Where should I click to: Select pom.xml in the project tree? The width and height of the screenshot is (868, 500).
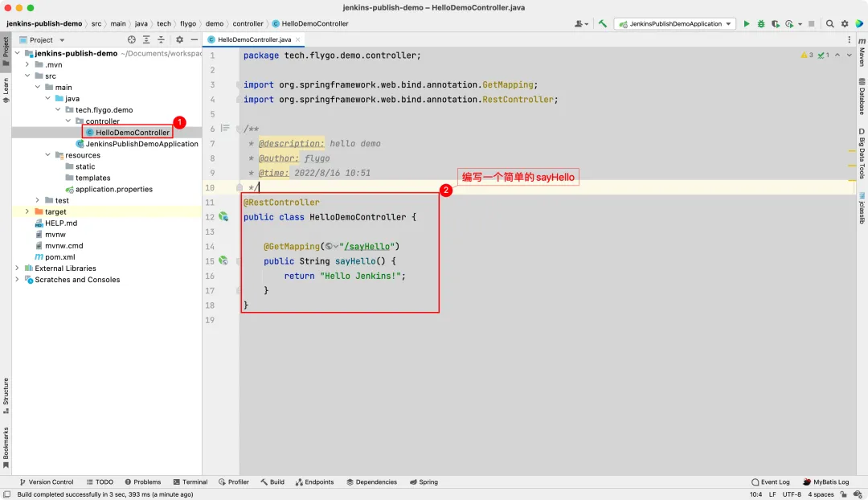click(59, 257)
